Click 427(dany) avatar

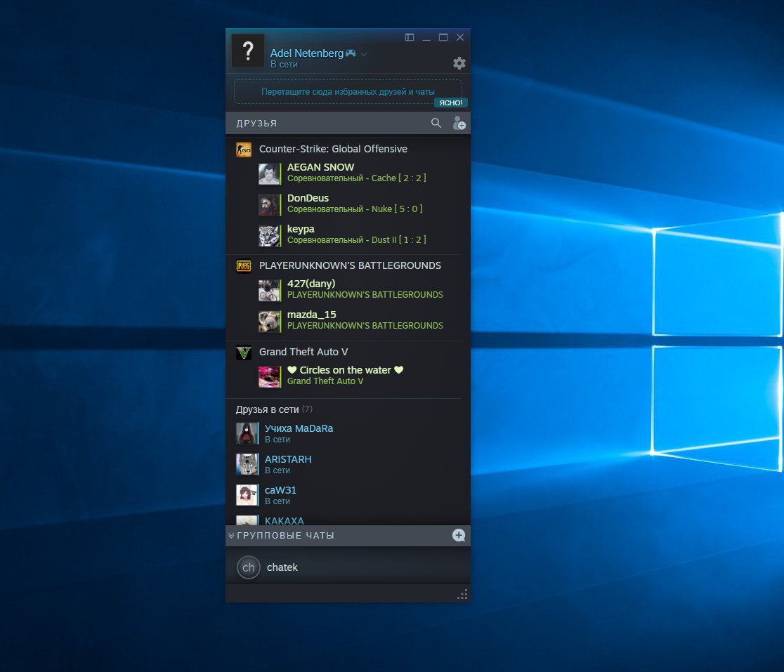pos(269,290)
